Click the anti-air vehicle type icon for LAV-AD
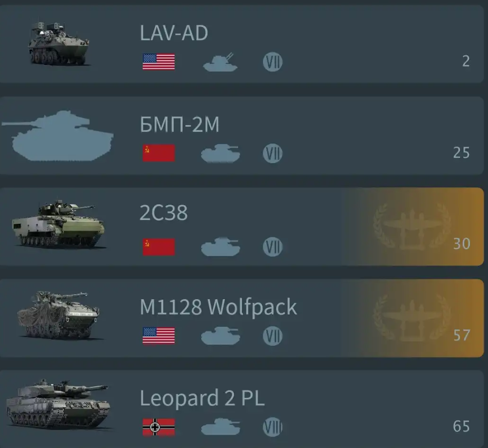Image resolution: width=488 pixels, height=448 pixels. click(220, 62)
